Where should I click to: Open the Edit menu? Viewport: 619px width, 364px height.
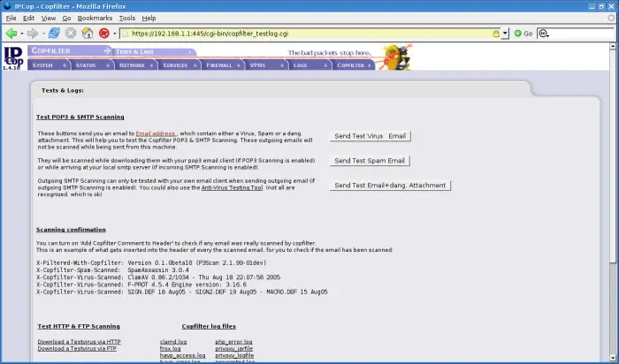click(x=28, y=19)
